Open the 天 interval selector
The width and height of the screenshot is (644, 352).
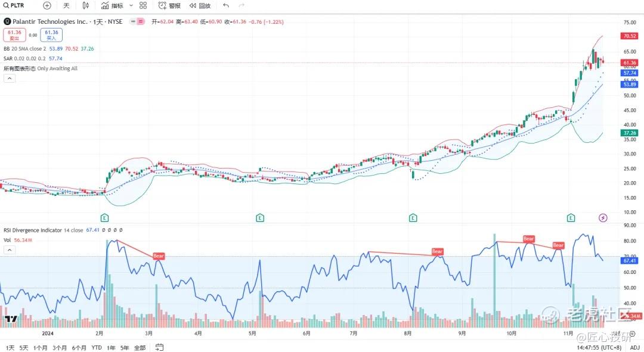(x=67, y=5)
